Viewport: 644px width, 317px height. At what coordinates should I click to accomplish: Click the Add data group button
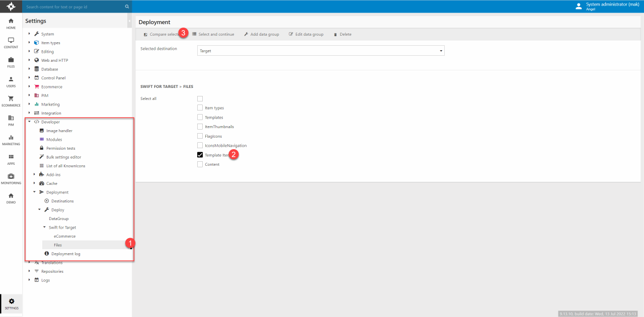click(261, 34)
